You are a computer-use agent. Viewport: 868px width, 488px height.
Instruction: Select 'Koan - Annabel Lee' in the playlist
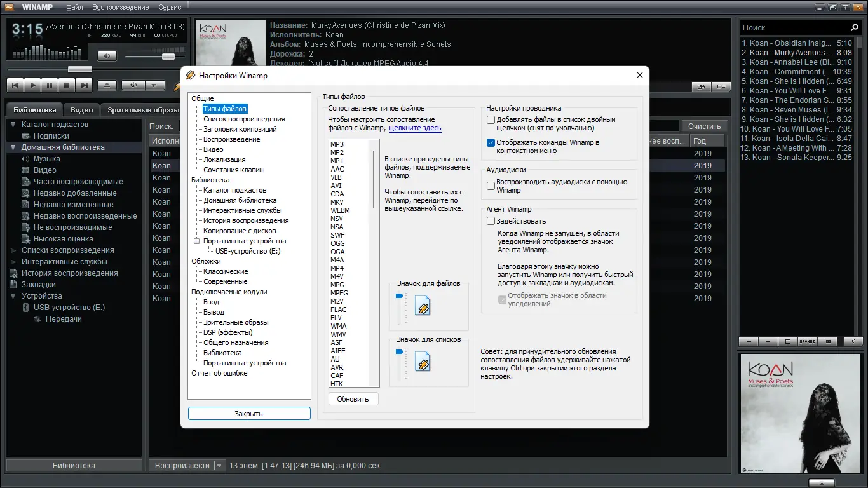797,62
